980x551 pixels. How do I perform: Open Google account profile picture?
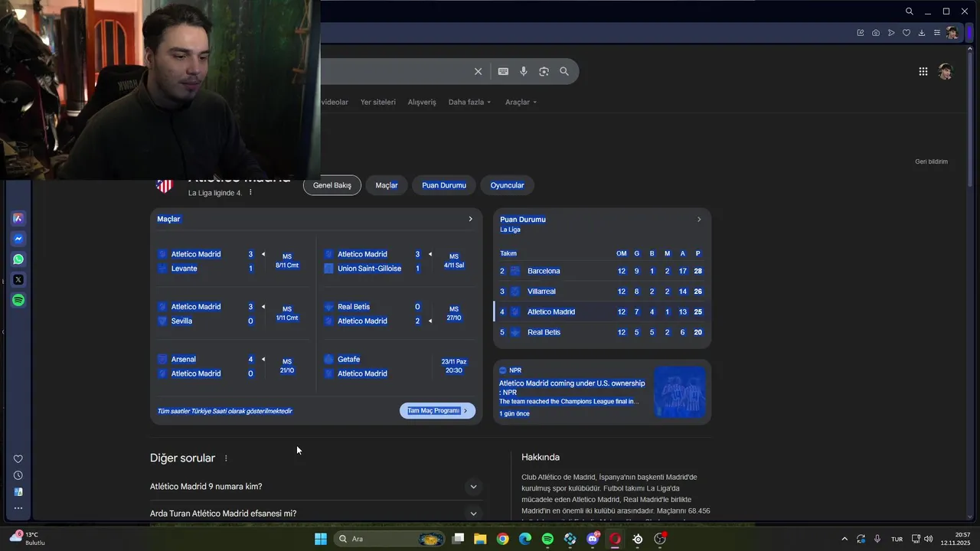point(946,71)
